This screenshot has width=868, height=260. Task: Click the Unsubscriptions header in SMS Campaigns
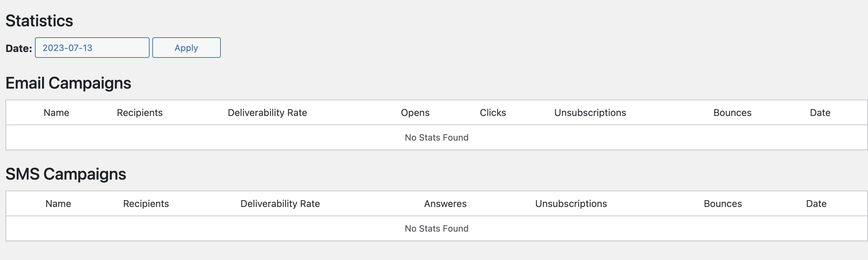pyautogui.click(x=571, y=203)
